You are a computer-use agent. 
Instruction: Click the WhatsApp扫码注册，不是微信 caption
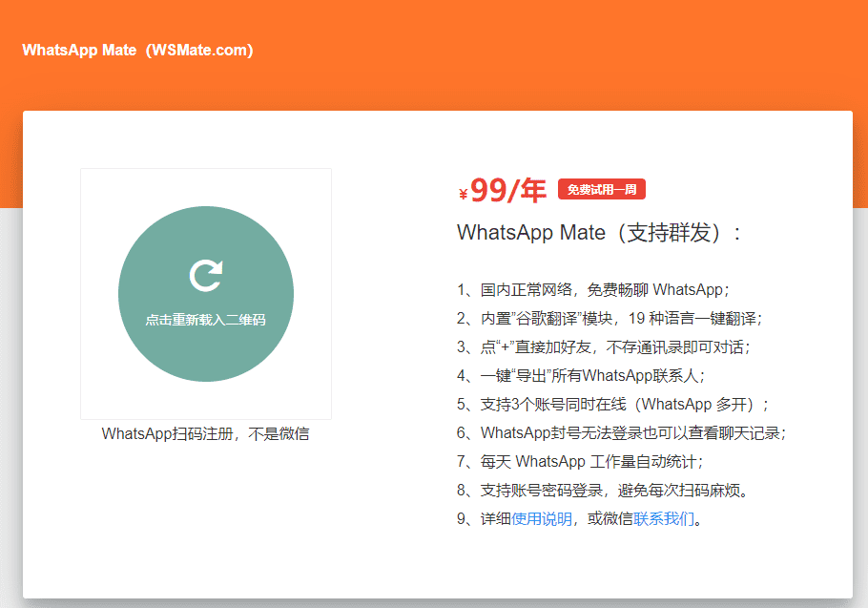[x=205, y=434]
